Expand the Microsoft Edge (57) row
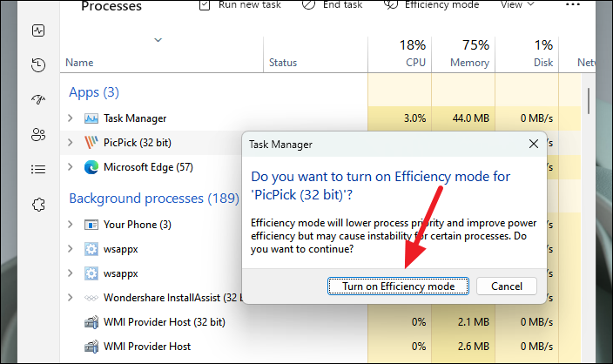Image resolution: width=613 pixels, height=364 pixels. [70, 167]
